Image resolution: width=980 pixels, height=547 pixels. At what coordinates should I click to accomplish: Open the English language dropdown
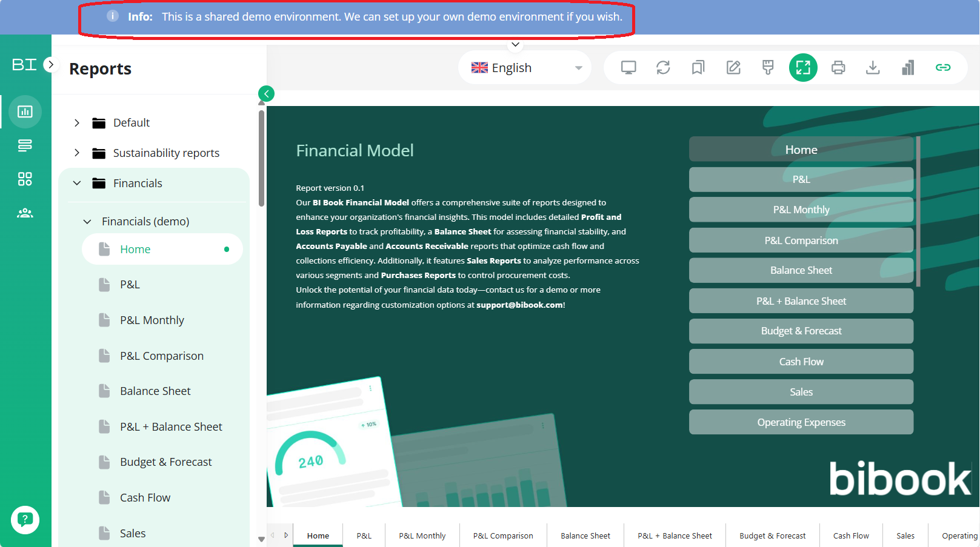pyautogui.click(x=525, y=68)
